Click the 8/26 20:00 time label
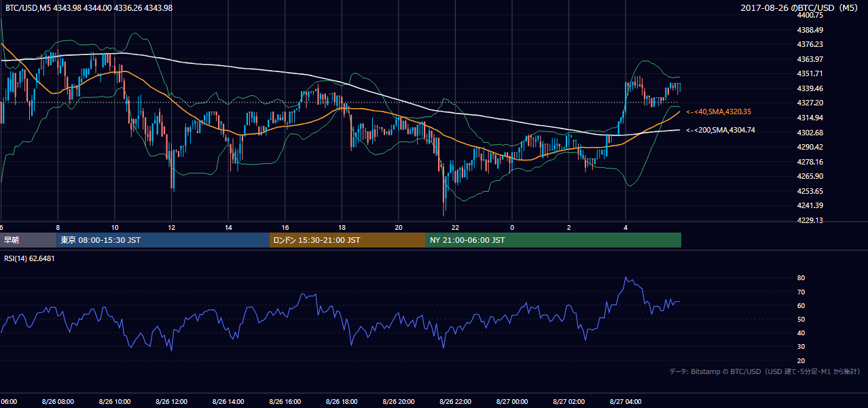 coord(399,402)
